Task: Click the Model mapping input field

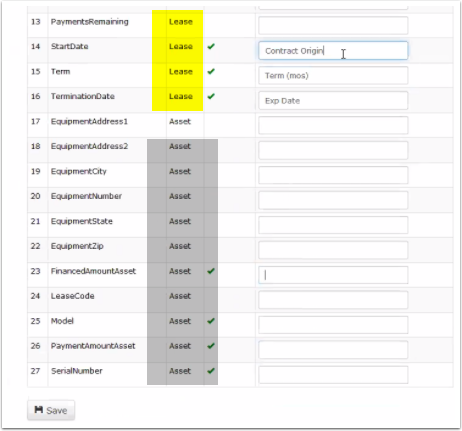Action: coord(333,325)
